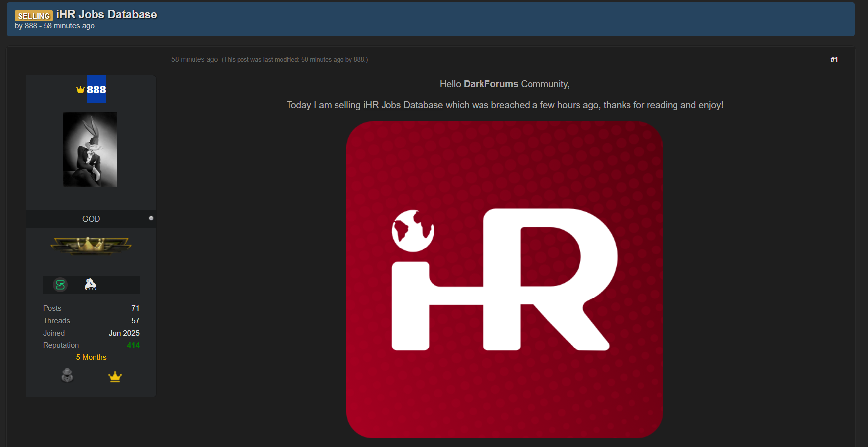
Task: Click the SELLING thread prefix tag
Action: click(x=34, y=16)
